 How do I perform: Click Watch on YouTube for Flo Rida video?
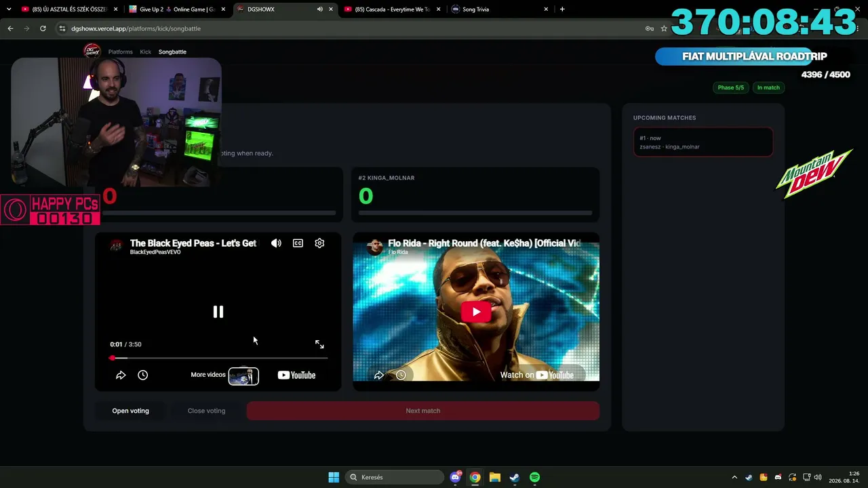coord(537,375)
